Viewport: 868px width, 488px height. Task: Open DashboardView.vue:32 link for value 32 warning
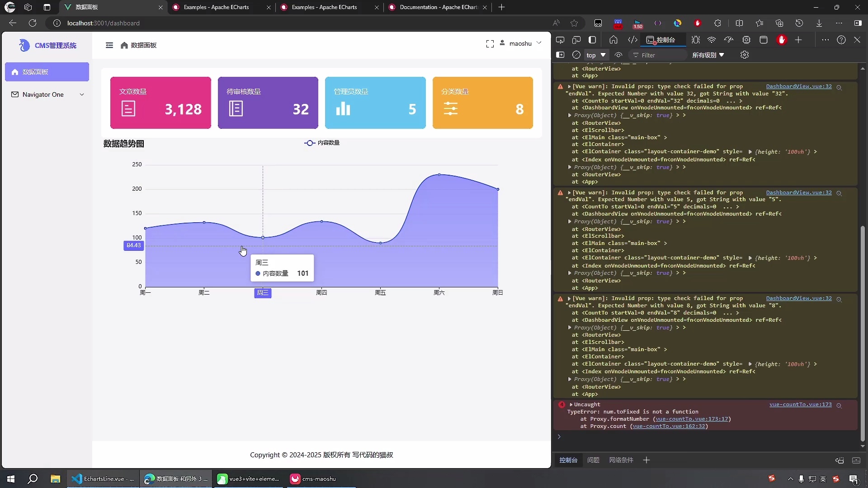(x=799, y=86)
